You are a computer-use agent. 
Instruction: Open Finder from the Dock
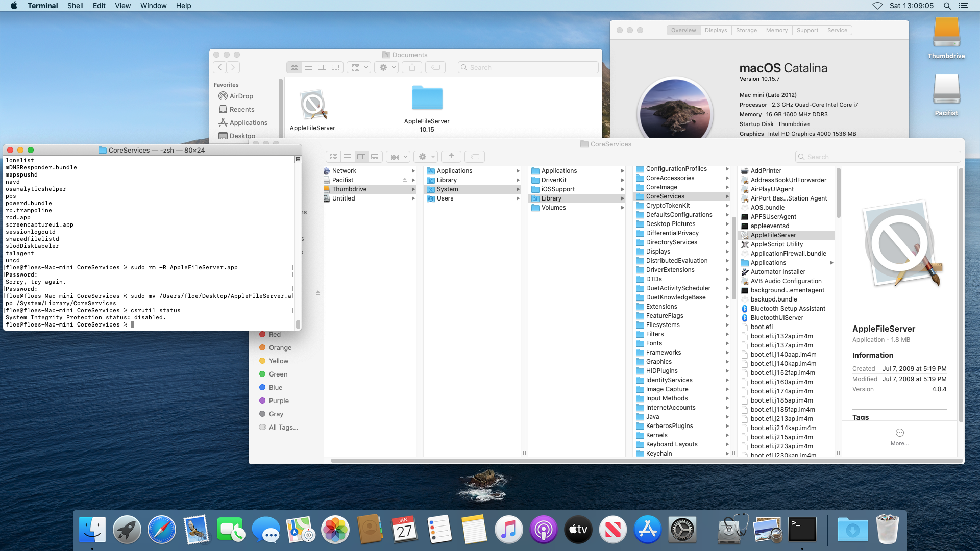tap(92, 529)
